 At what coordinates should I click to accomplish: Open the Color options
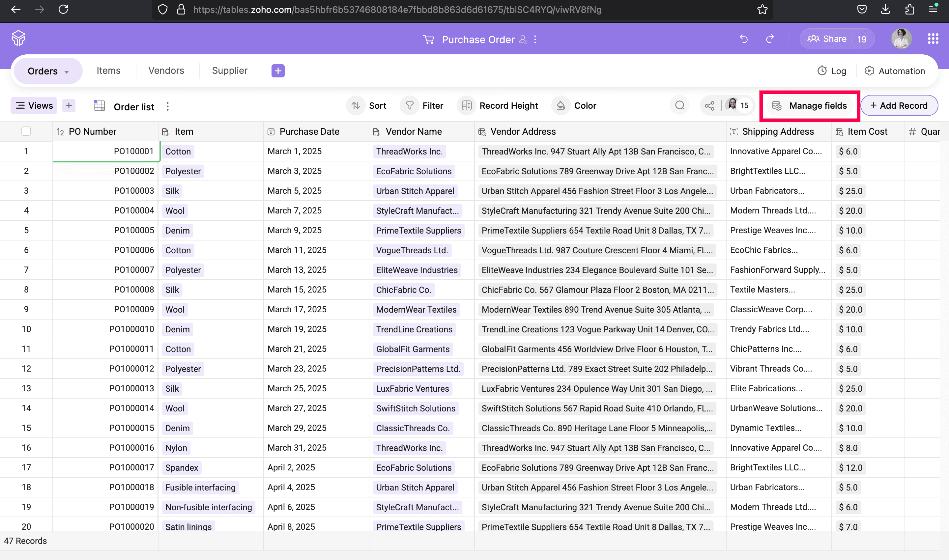coord(574,106)
